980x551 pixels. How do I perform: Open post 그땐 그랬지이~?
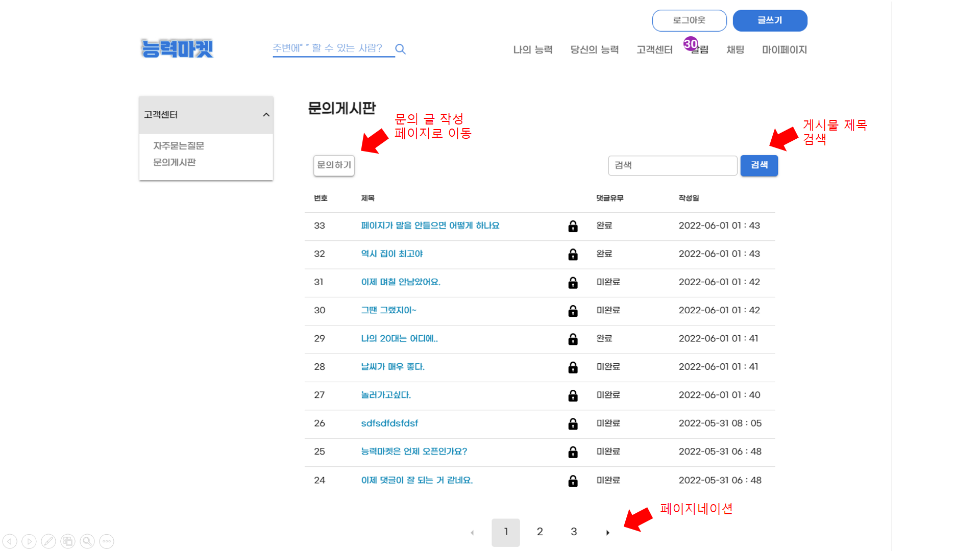[x=388, y=310]
